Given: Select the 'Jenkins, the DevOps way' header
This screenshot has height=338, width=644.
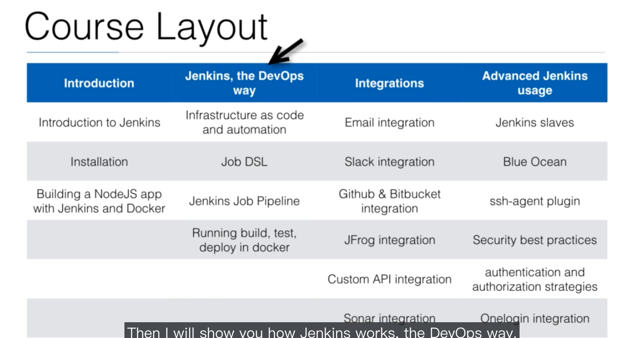Looking at the screenshot, I should [x=245, y=83].
